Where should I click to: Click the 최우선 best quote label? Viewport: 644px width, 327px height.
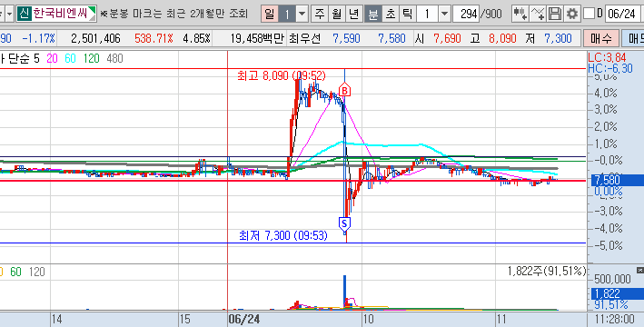coord(304,39)
